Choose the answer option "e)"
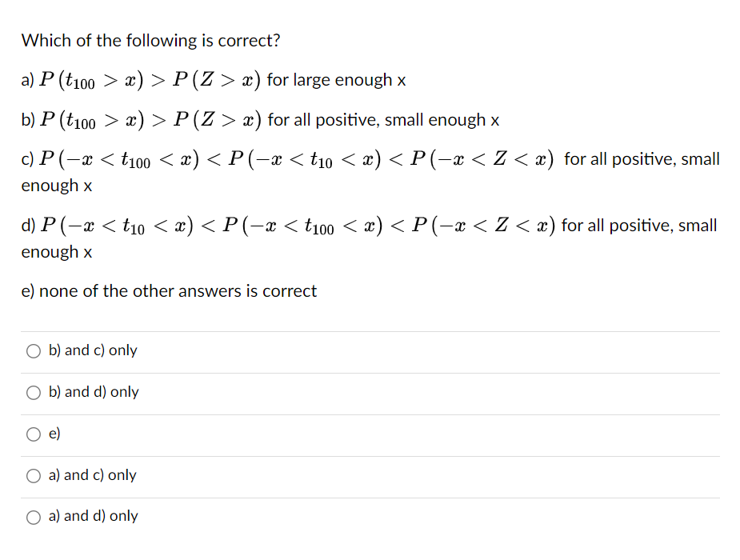The height and width of the screenshot is (560, 740). click(x=54, y=433)
